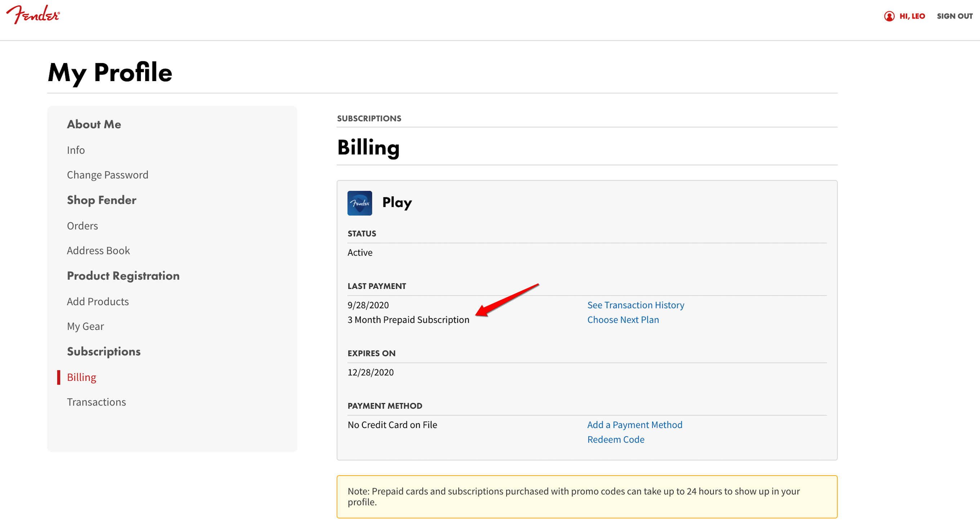Open My Gear
The width and height of the screenshot is (980, 530).
[86, 326]
